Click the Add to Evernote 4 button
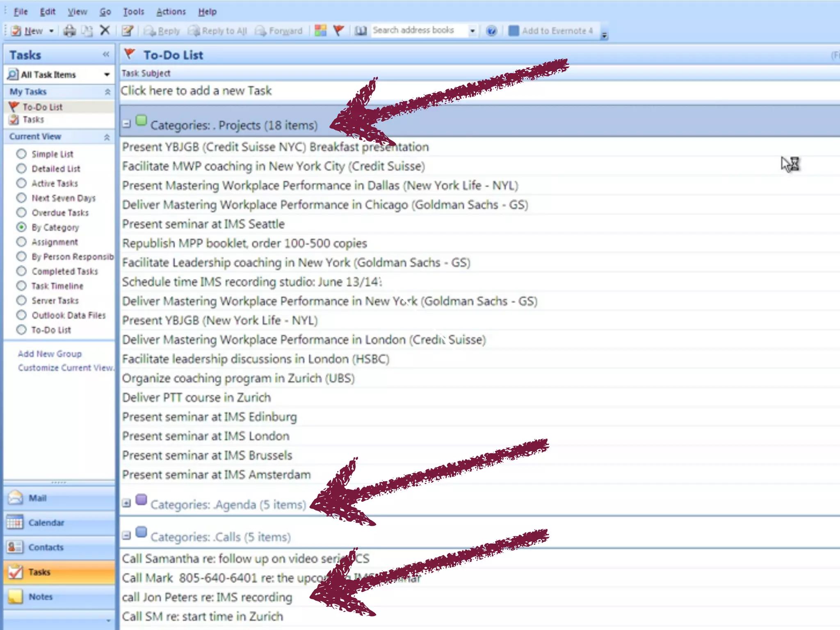 click(551, 31)
